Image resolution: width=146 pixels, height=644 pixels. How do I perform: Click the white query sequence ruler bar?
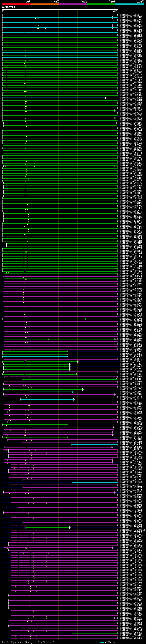tap(60, 10)
